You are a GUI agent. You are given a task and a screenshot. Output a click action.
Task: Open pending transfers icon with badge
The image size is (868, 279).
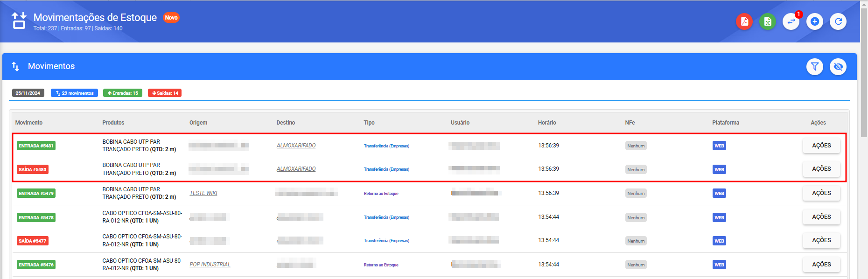791,21
